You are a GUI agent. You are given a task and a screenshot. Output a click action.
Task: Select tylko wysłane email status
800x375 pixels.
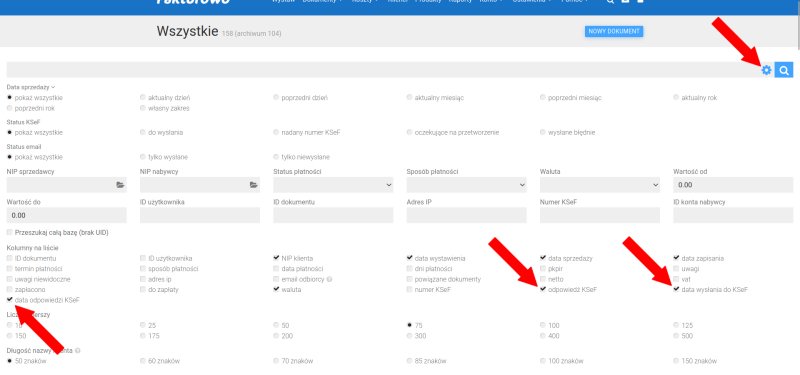click(x=143, y=157)
